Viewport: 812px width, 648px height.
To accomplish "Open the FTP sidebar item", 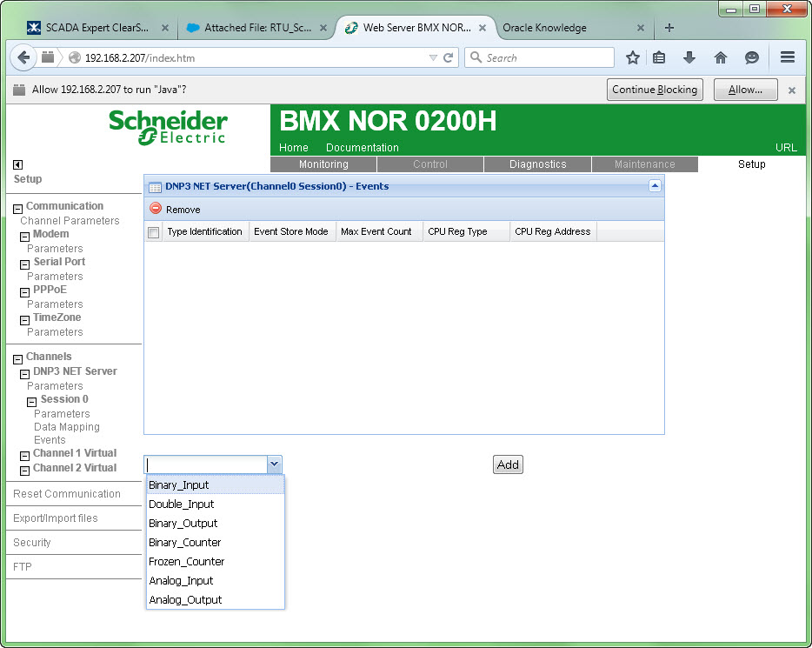I will 23,567.
